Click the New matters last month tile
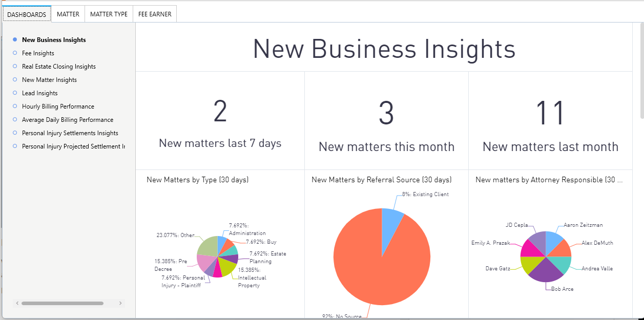 (x=550, y=121)
